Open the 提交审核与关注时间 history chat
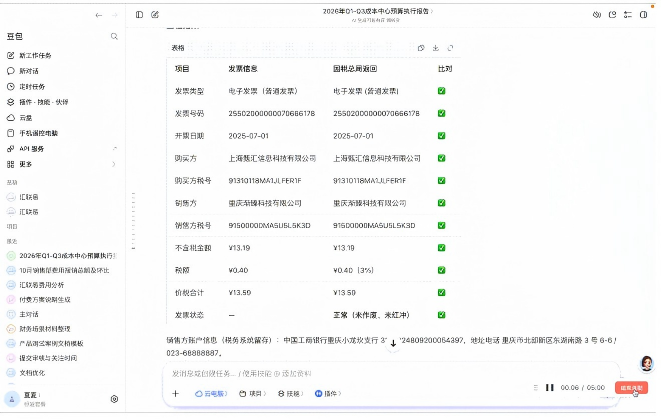 click(42, 358)
